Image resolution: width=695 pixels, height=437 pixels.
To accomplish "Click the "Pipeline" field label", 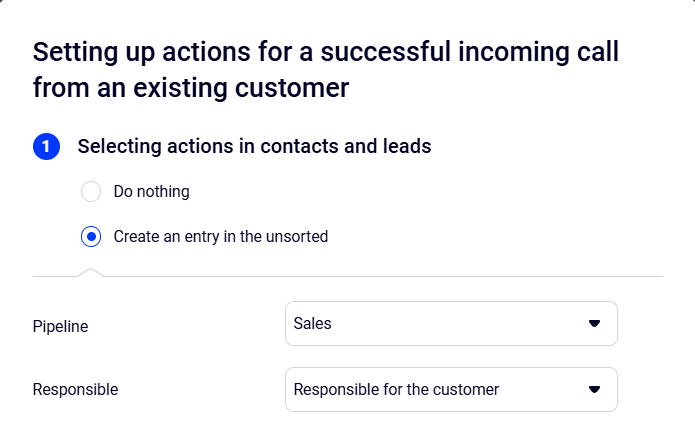I will (x=60, y=327).
